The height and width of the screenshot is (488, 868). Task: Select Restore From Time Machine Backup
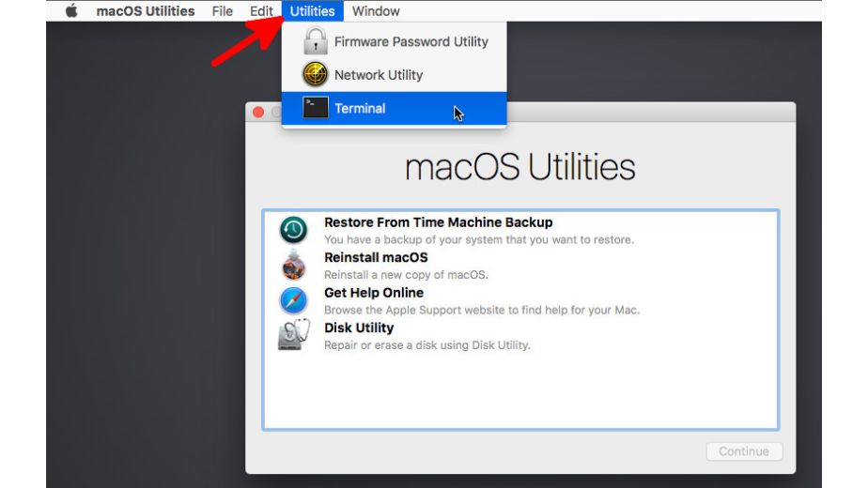point(521,230)
